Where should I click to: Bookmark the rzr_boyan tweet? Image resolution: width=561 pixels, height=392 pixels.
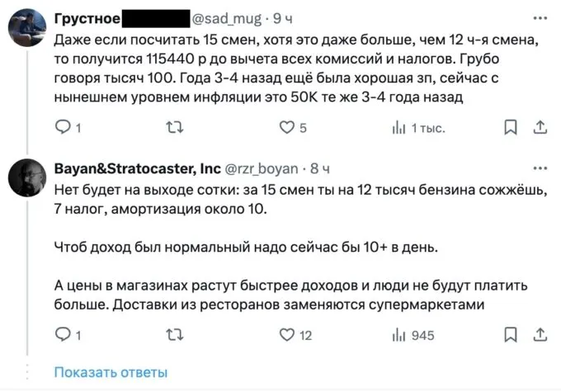point(511,335)
